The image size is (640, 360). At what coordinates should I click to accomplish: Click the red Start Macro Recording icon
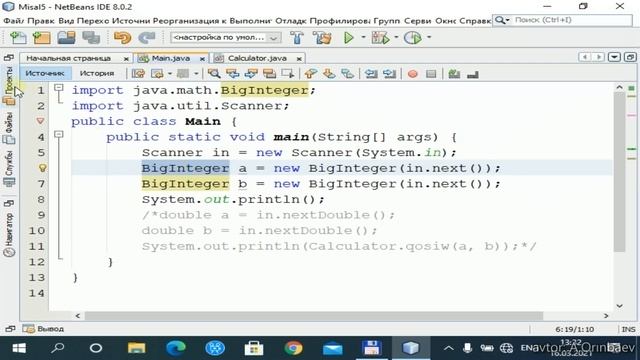413,74
